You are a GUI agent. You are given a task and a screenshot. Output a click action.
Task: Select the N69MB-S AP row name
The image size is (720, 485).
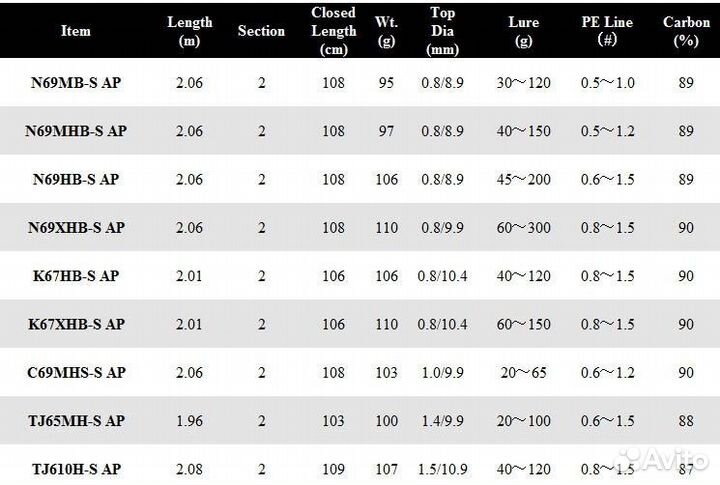pyautogui.click(x=76, y=84)
